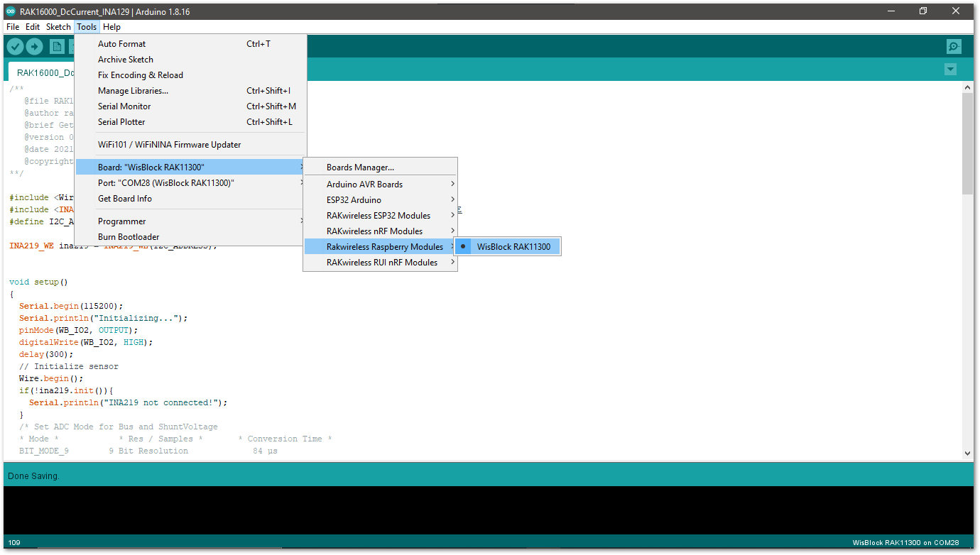The height and width of the screenshot is (555, 980).
Task: Click the black console output area
Action: tap(489, 510)
